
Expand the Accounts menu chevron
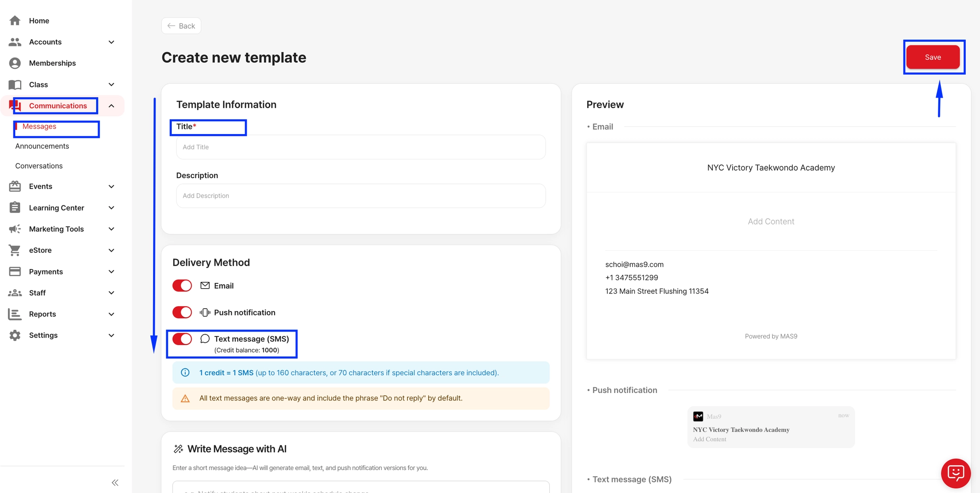(111, 42)
